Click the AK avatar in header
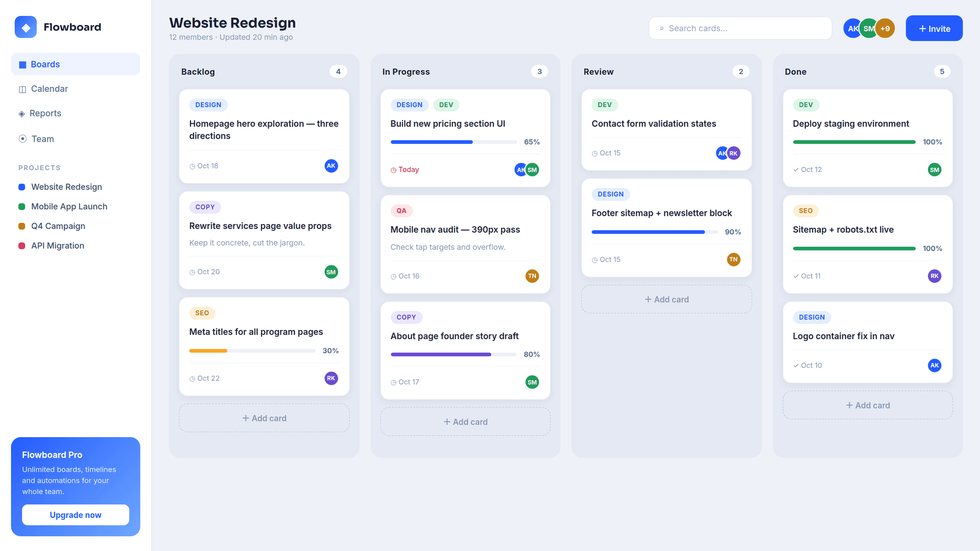Image resolution: width=980 pixels, height=551 pixels. point(851,28)
